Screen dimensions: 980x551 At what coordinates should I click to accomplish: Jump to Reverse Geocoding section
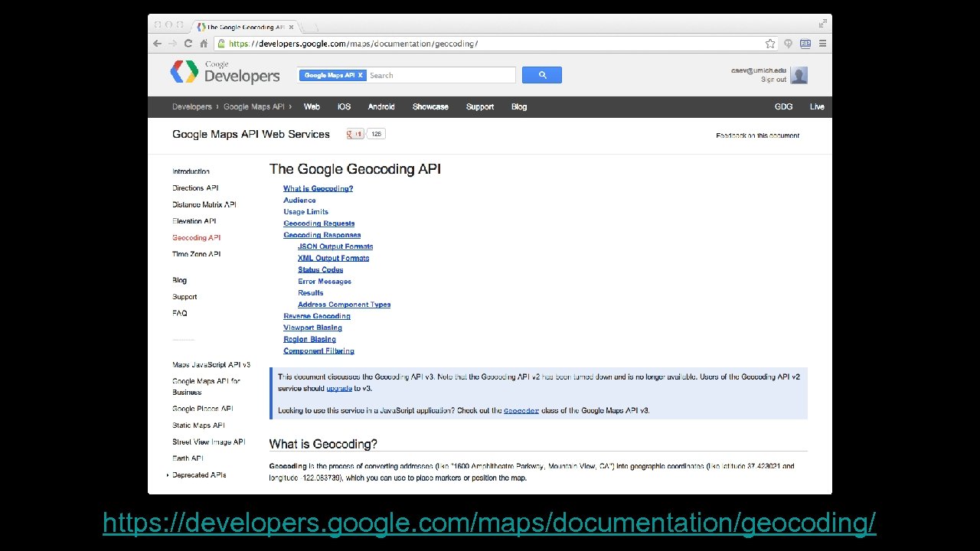317,316
